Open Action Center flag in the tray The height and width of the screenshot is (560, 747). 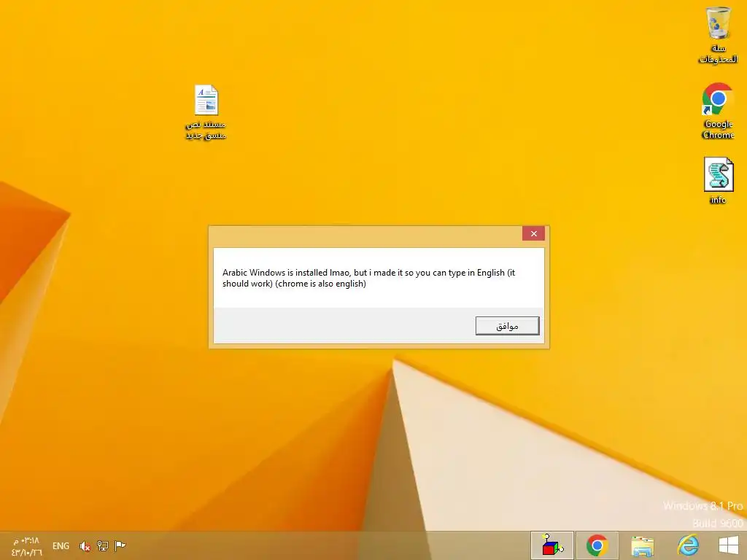click(x=120, y=545)
